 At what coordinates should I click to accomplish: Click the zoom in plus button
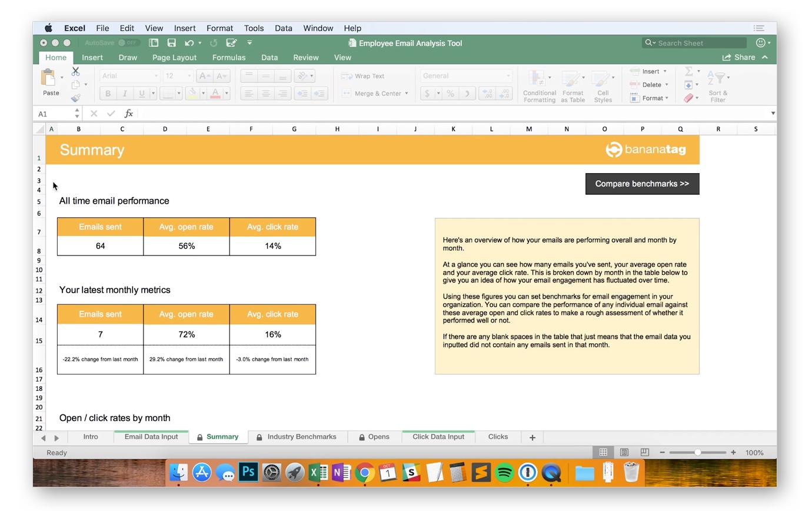point(733,452)
